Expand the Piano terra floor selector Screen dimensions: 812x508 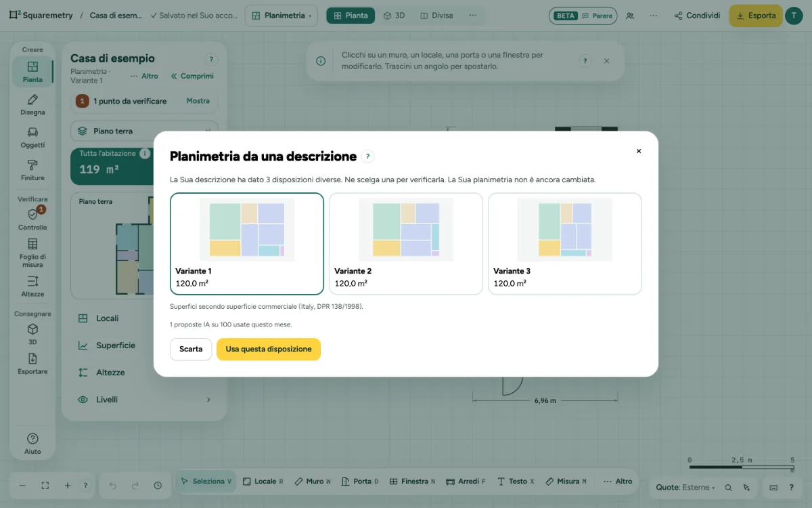point(144,131)
